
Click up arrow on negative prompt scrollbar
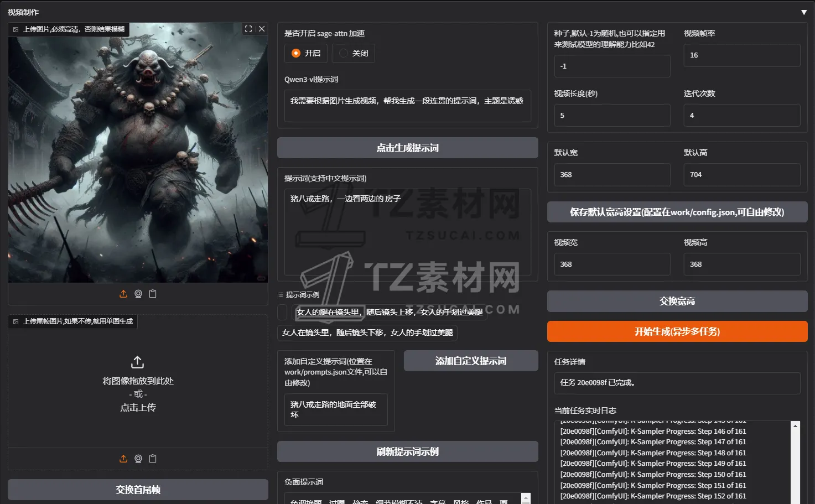coord(526,497)
